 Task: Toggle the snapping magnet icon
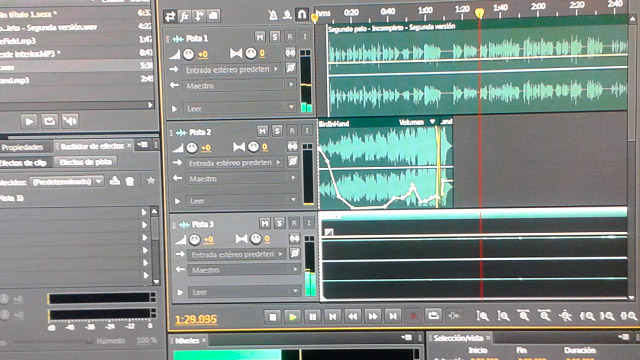tap(302, 15)
